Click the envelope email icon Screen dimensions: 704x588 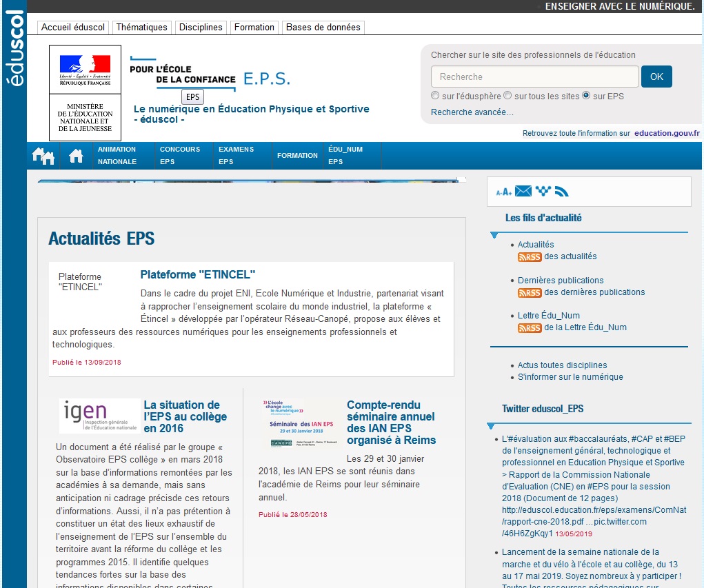tap(523, 191)
